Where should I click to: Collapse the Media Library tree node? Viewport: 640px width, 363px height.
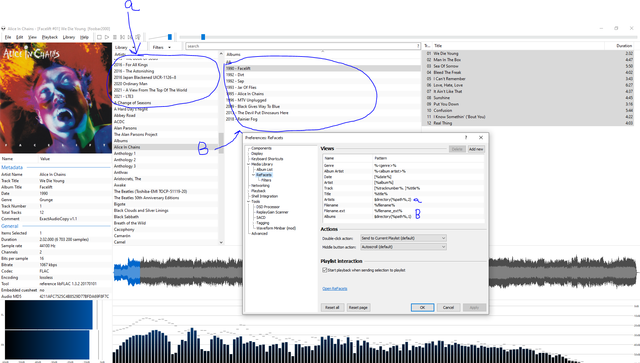pyautogui.click(x=248, y=164)
